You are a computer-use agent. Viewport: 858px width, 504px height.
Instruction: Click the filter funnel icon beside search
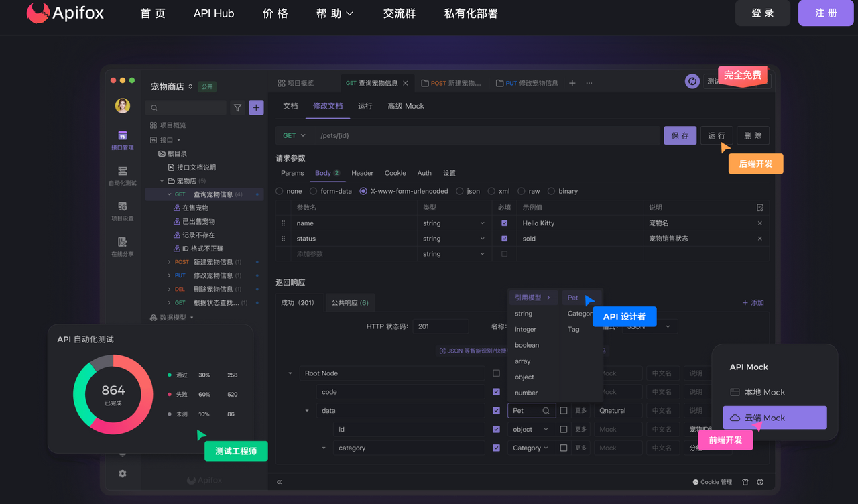tap(237, 107)
